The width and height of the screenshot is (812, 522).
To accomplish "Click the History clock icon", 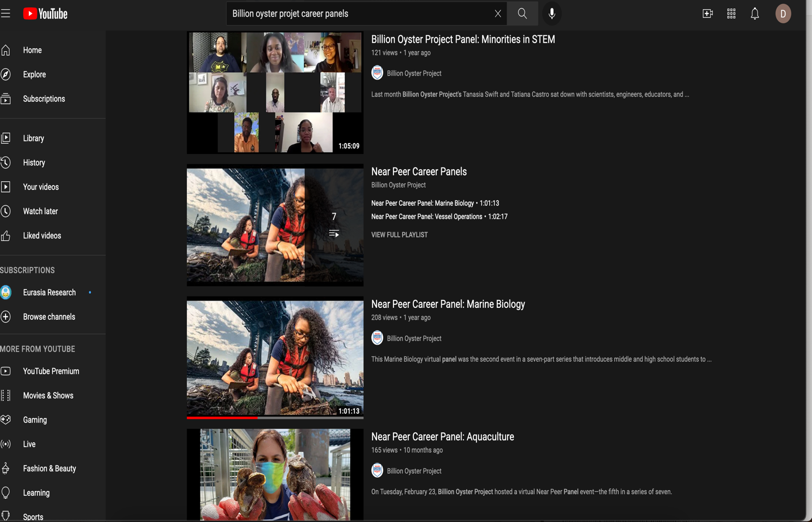I will [6, 162].
